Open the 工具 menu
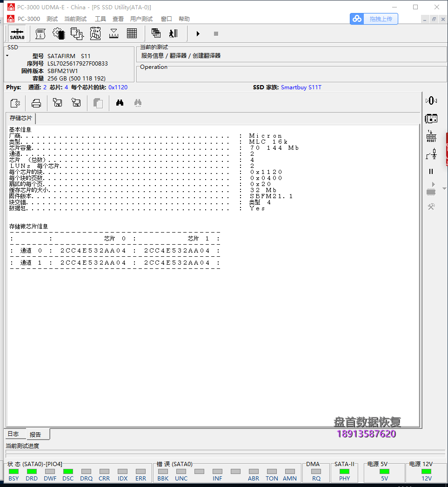The height and width of the screenshot is (487, 448). [100, 19]
